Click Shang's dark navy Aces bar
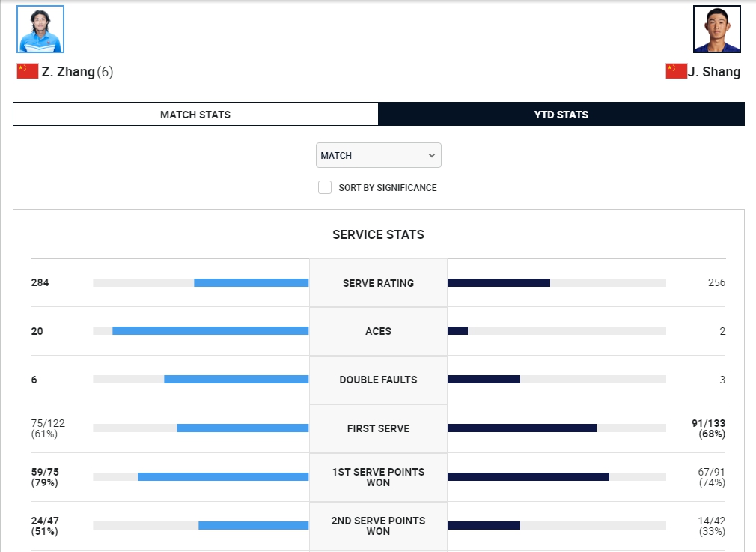 click(x=457, y=331)
